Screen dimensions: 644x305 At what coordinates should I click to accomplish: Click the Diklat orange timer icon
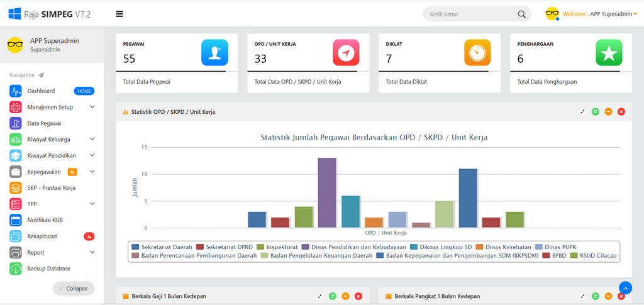pos(477,53)
